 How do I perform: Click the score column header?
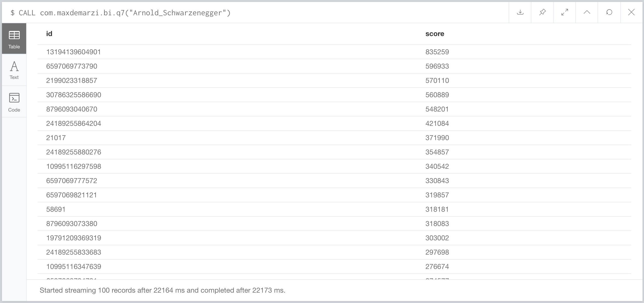click(435, 34)
